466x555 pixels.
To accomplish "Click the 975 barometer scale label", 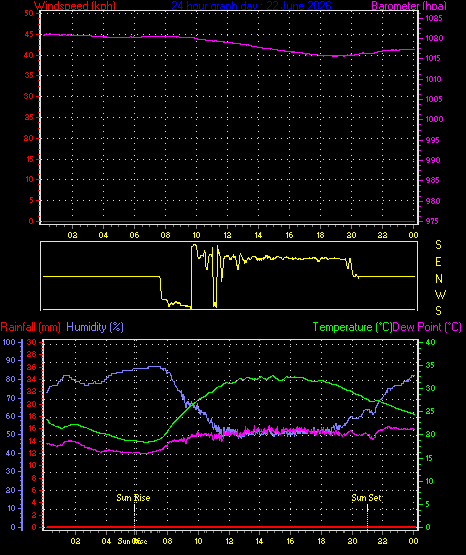I will pos(432,221).
